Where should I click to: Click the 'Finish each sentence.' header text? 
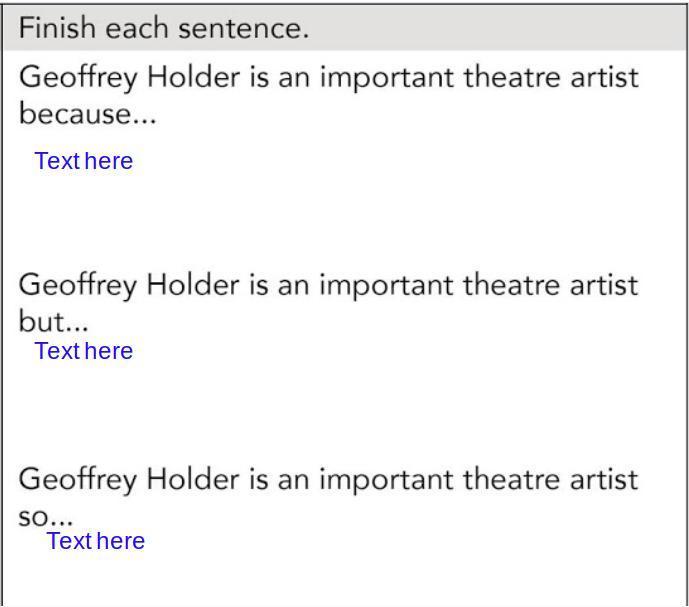pyautogui.click(x=164, y=28)
